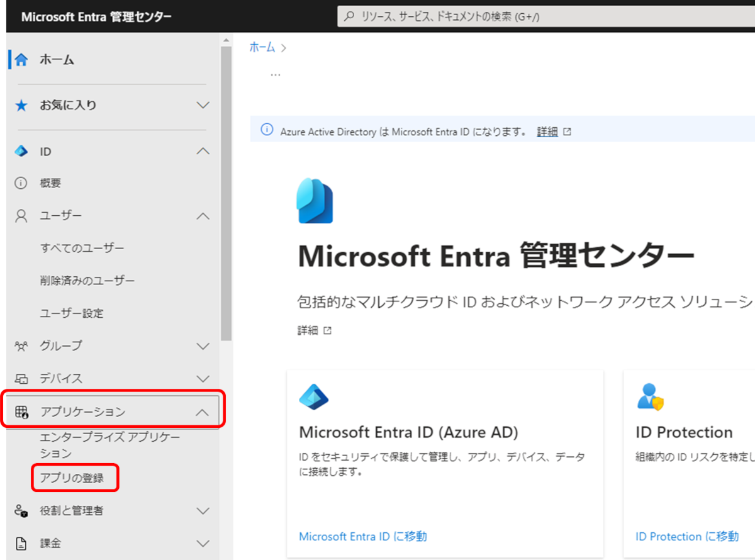Open エンタープライズ アプリケーション
The image size is (755, 560).
tap(109, 445)
